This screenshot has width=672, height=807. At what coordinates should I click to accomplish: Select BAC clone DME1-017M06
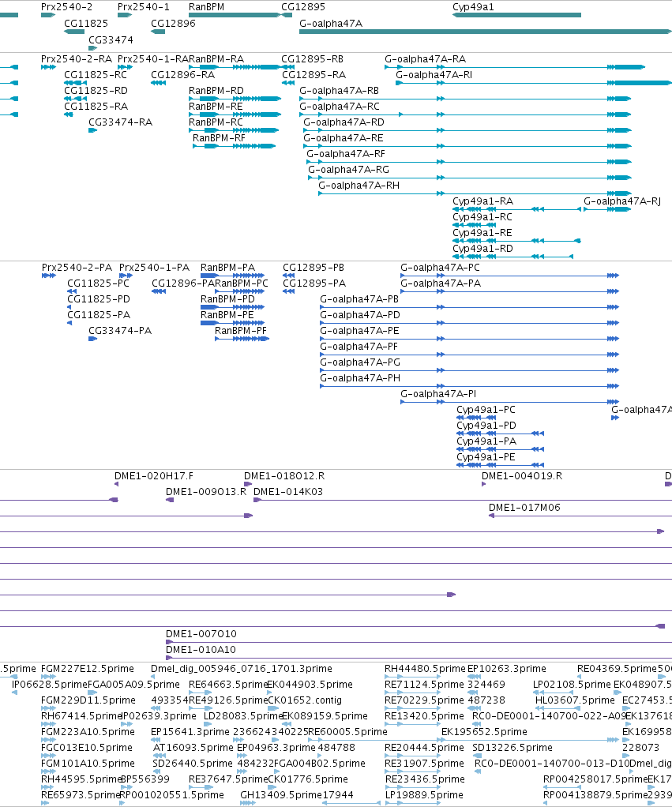524,508
